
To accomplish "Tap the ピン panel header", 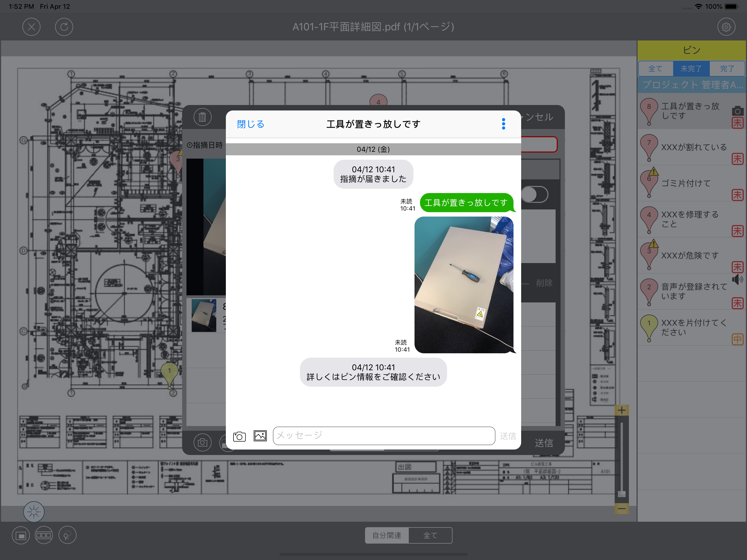I will point(691,50).
